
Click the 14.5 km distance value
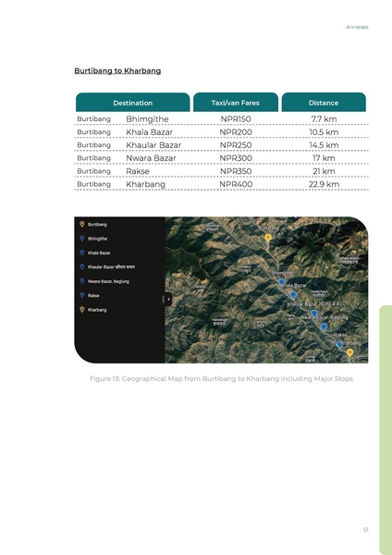pos(324,145)
